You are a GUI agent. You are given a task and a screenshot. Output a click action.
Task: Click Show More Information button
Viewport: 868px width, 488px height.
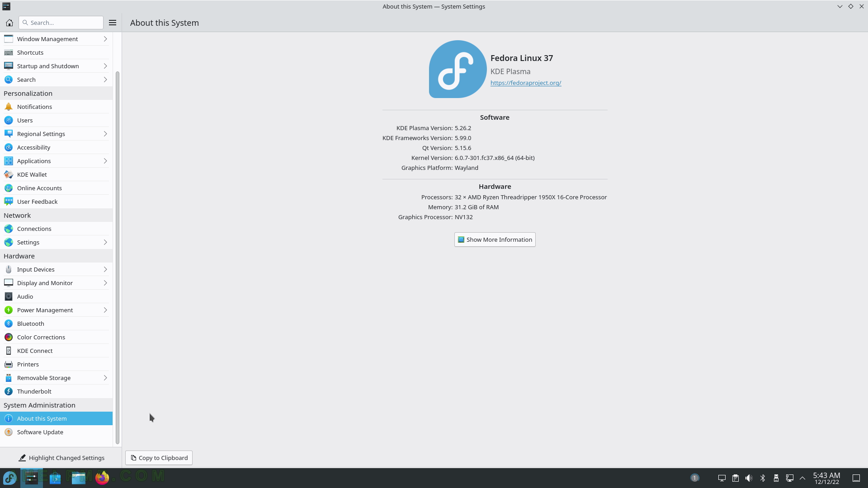pos(495,239)
